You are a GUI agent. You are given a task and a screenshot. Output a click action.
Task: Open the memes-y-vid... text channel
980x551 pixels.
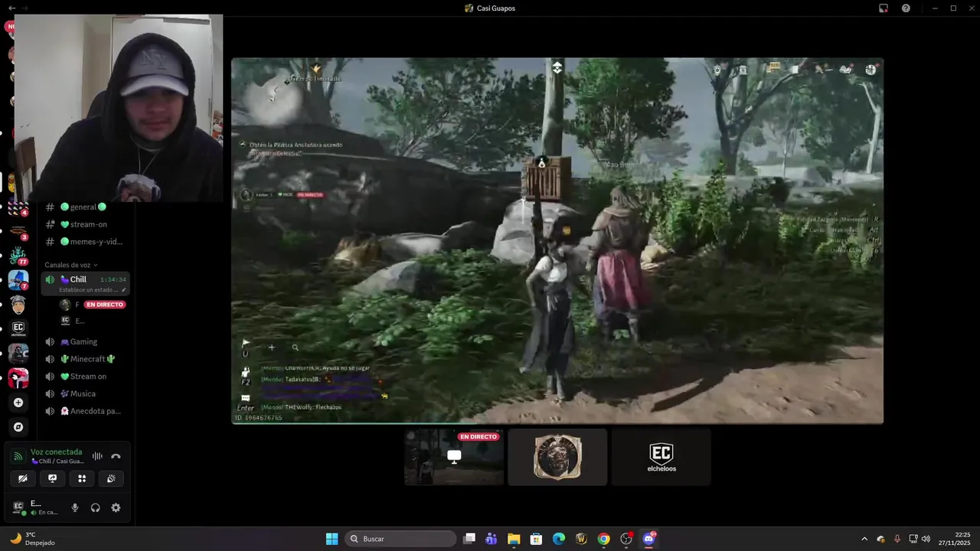(x=85, y=242)
